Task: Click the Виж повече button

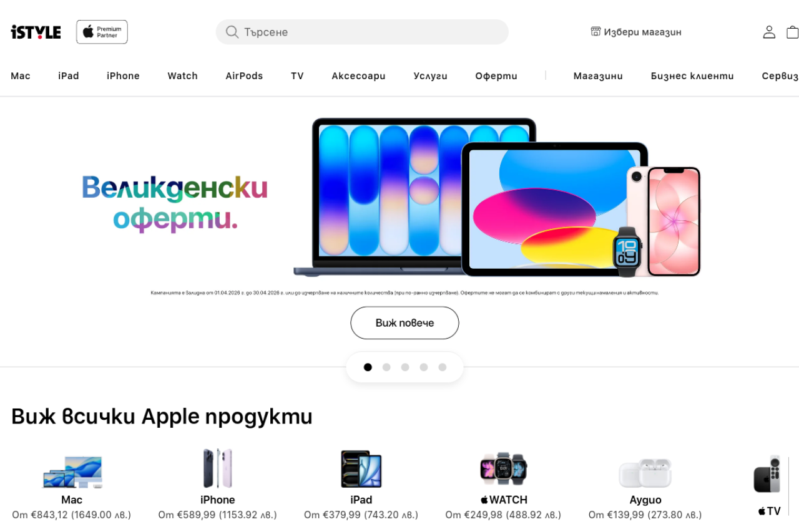Action: (404, 323)
